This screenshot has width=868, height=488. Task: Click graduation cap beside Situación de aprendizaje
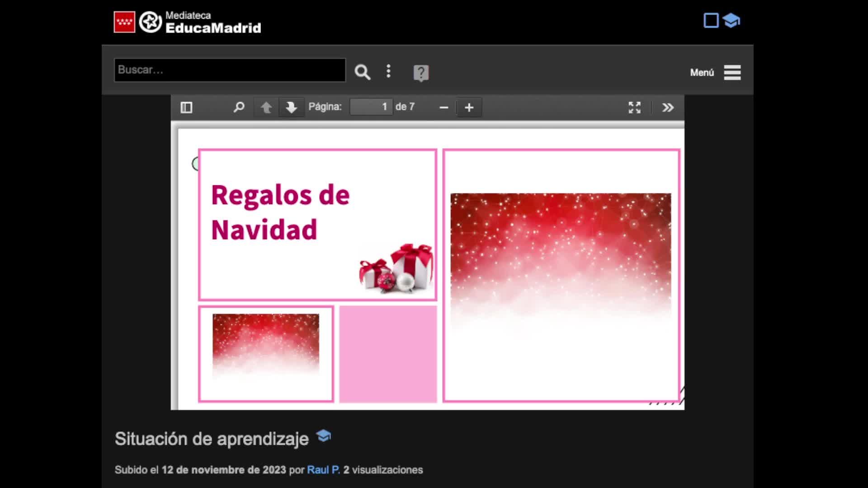tap(324, 436)
